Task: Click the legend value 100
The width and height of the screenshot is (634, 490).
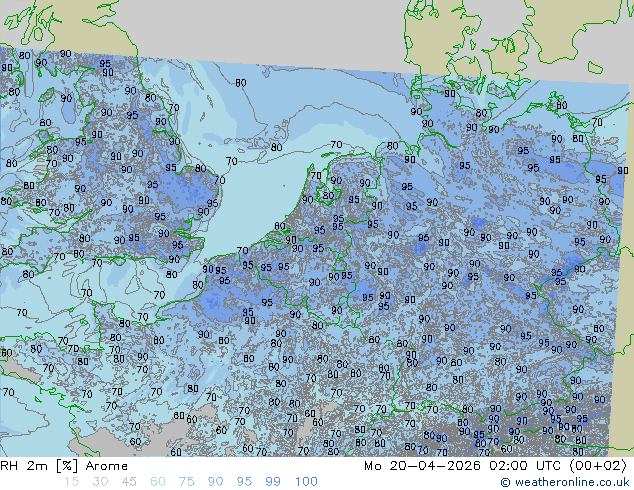Action: pos(306,482)
